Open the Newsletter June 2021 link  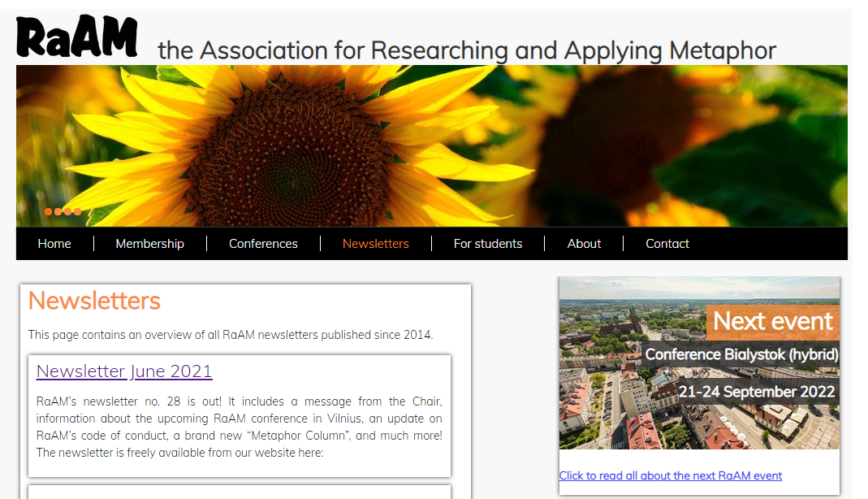point(124,371)
